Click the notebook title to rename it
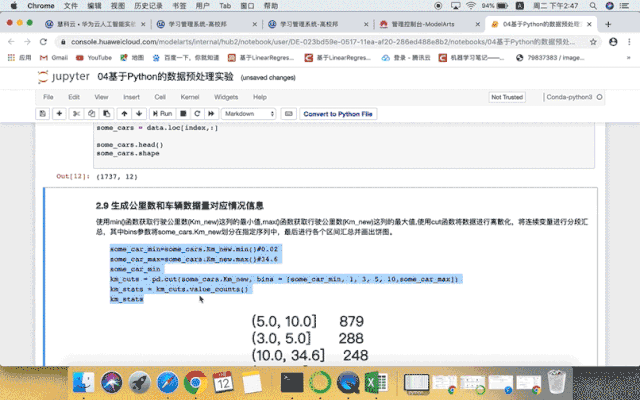 click(165, 77)
